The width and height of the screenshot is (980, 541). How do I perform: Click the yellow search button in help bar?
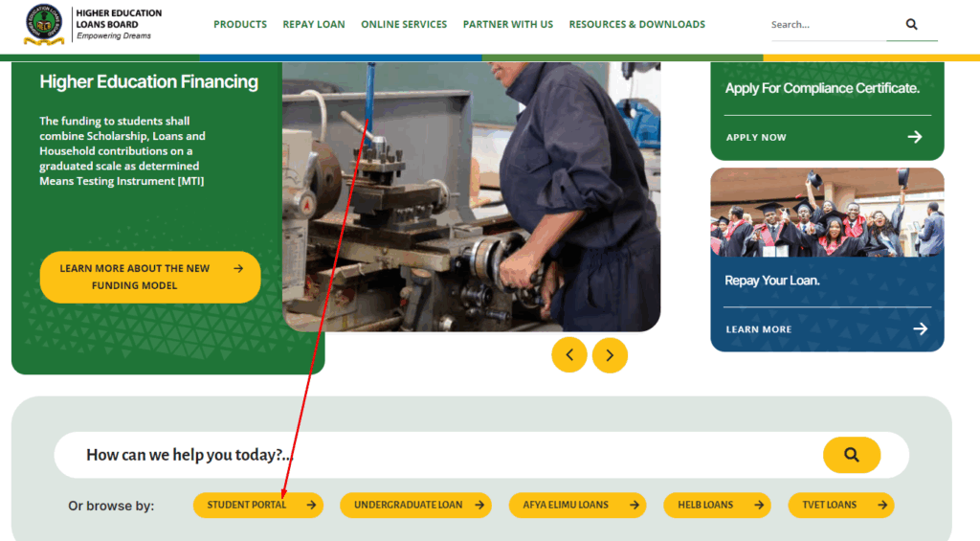851,455
